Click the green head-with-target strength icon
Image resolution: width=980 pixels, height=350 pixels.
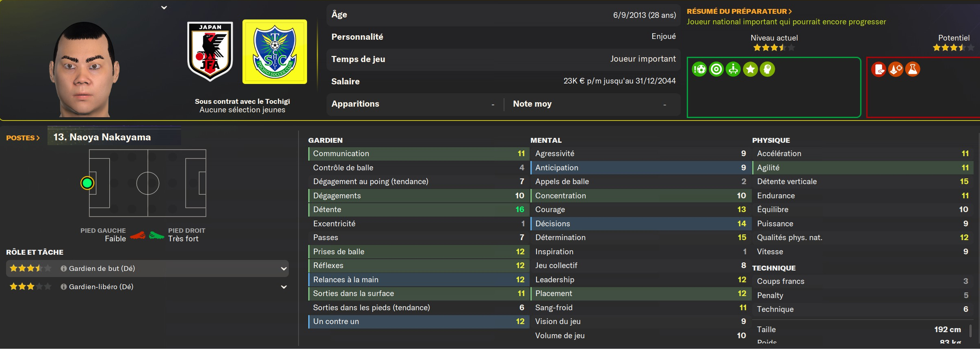point(767,69)
